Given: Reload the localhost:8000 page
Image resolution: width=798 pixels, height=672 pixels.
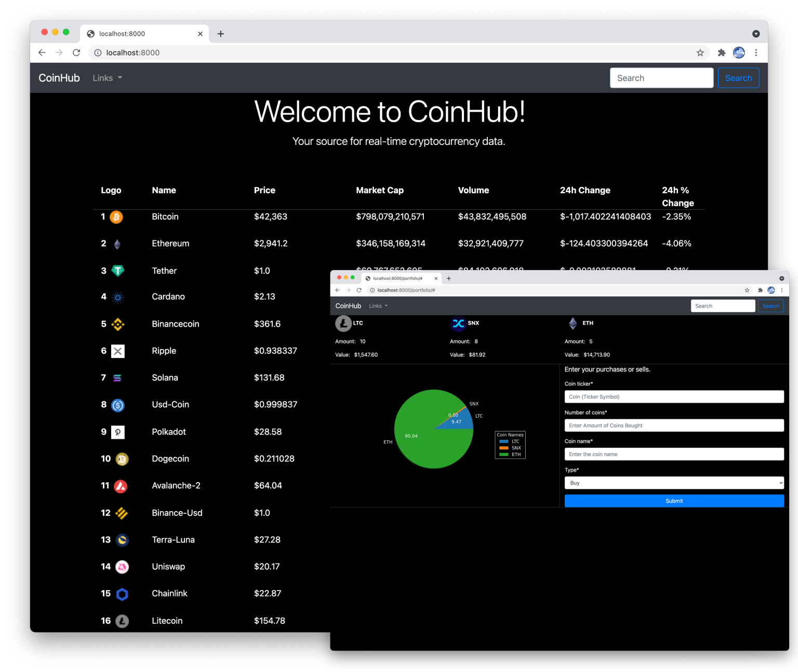Looking at the screenshot, I should tap(76, 52).
